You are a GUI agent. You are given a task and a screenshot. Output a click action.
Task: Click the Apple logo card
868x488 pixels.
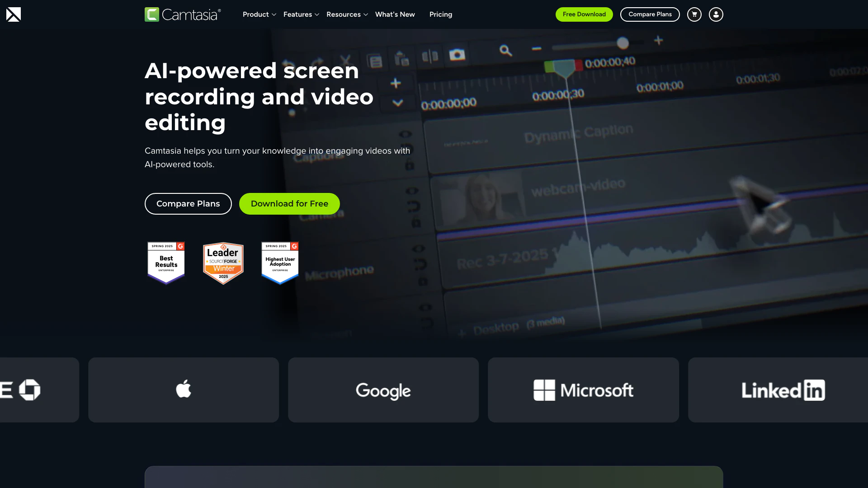(x=184, y=389)
